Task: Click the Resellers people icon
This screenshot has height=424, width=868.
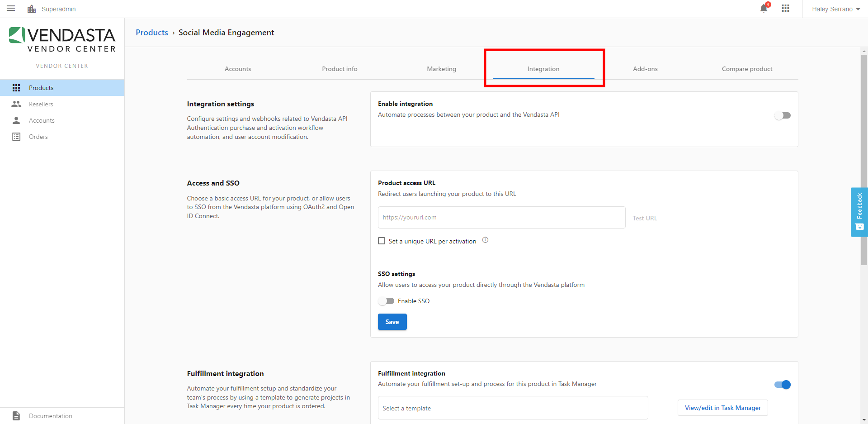Action: tap(16, 104)
